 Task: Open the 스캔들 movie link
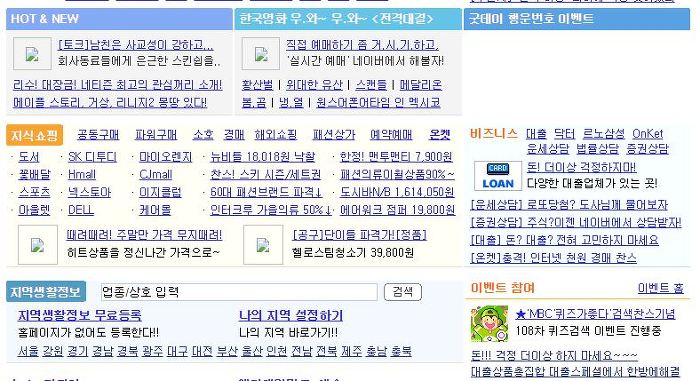[x=371, y=85]
